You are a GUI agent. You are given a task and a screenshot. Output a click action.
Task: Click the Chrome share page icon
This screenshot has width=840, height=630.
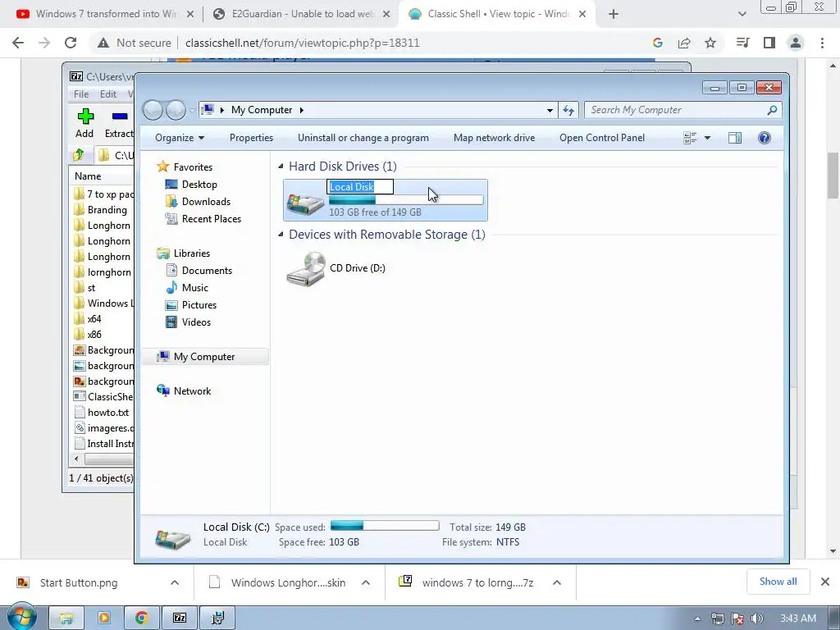[x=684, y=43]
